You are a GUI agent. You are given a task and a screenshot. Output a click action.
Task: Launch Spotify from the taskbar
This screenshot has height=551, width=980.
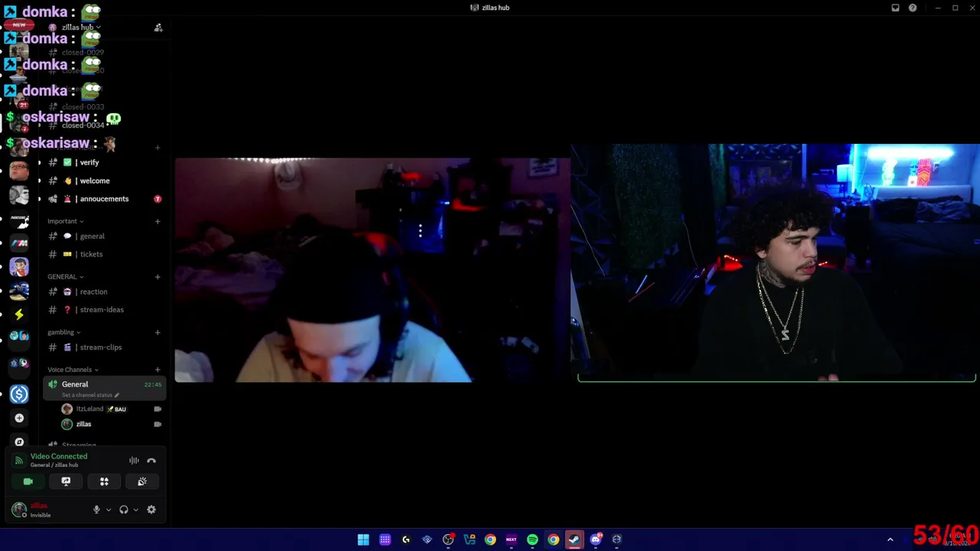click(x=532, y=540)
